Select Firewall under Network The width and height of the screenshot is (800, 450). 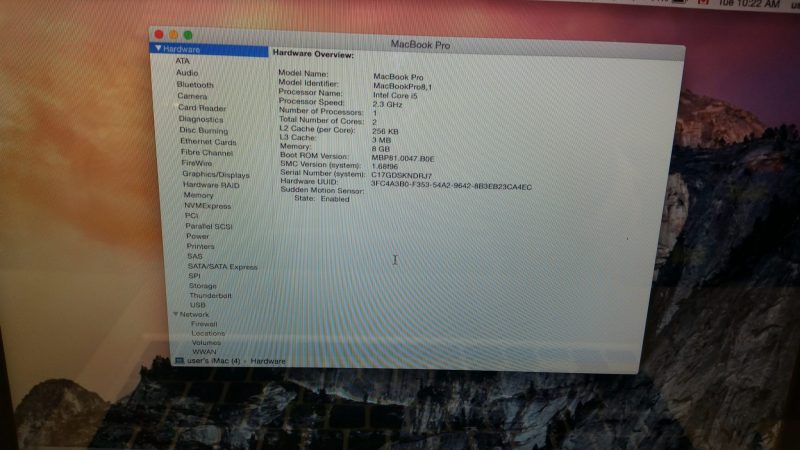pos(204,324)
